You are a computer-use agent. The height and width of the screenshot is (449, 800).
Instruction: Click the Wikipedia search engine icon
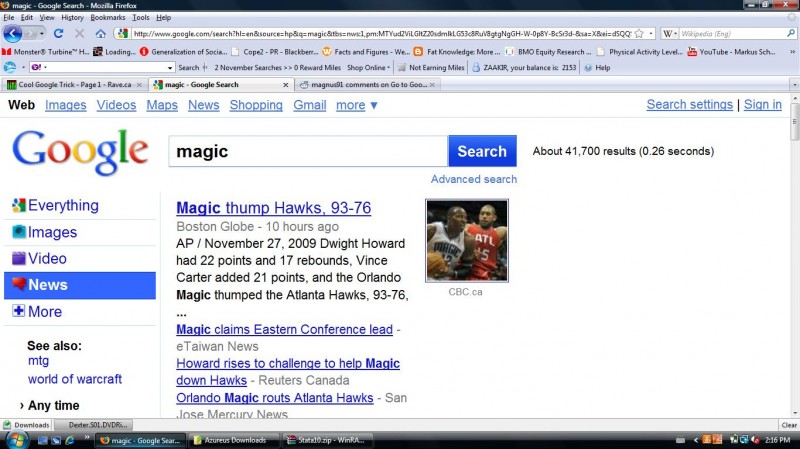pos(667,34)
